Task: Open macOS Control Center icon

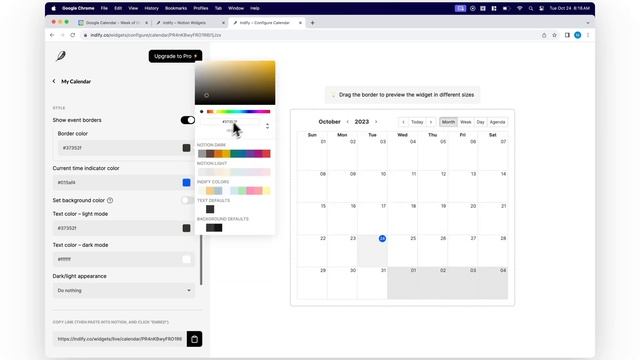Action: (x=541, y=8)
